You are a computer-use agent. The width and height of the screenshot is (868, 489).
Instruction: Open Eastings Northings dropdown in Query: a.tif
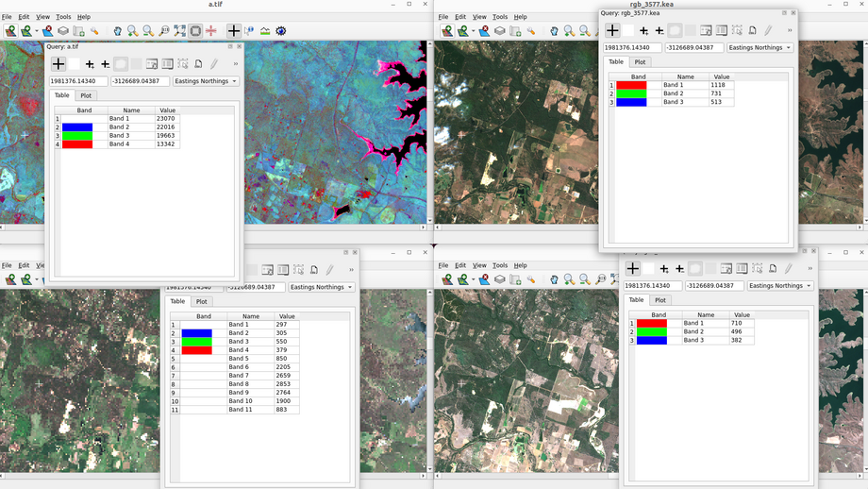pos(206,81)
